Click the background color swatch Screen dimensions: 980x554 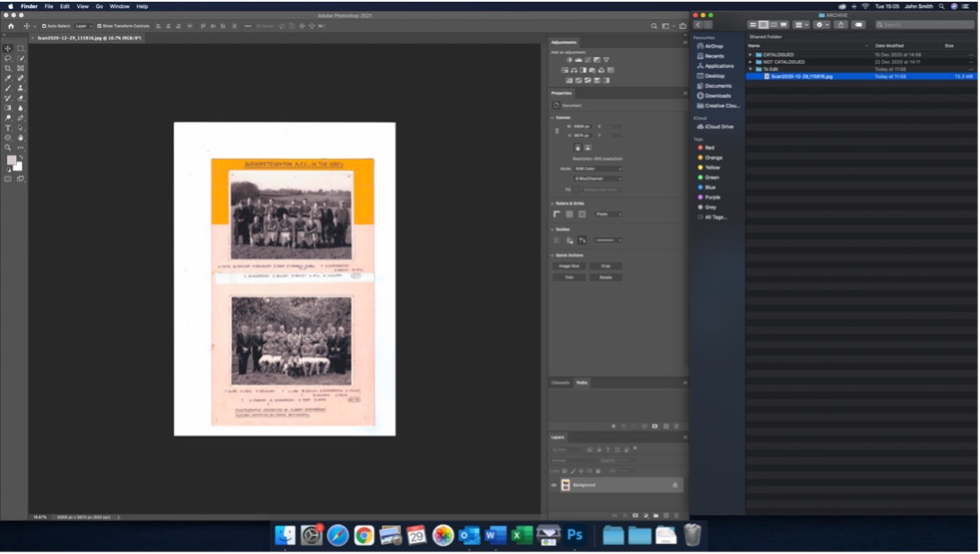tap(19, 167)
